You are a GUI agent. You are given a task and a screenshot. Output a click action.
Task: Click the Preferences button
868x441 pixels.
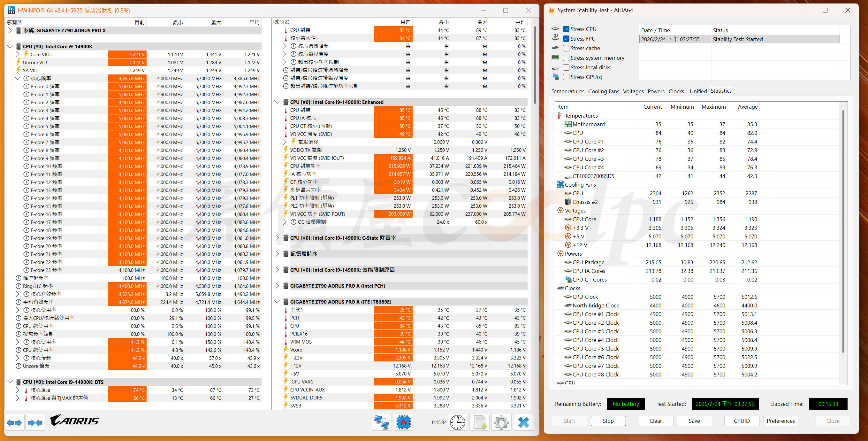pos(780,421)
